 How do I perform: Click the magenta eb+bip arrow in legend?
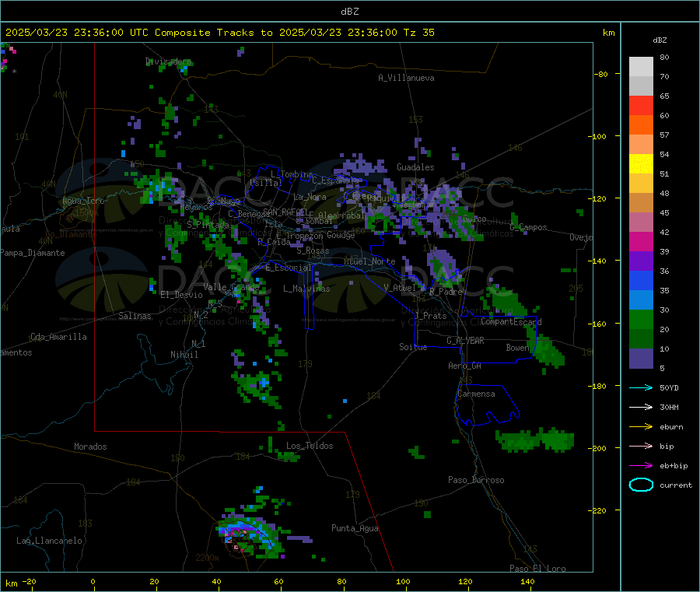(641, 466)
